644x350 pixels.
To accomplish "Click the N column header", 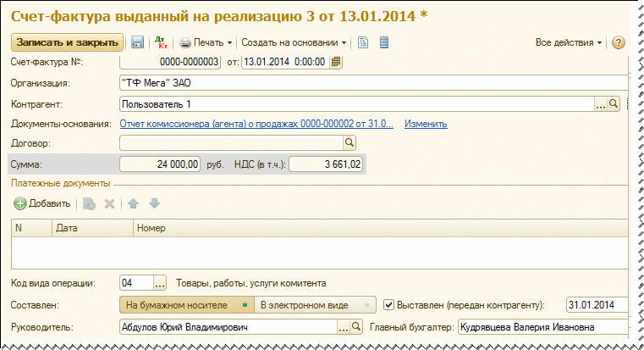I will (x=31, y=228).
